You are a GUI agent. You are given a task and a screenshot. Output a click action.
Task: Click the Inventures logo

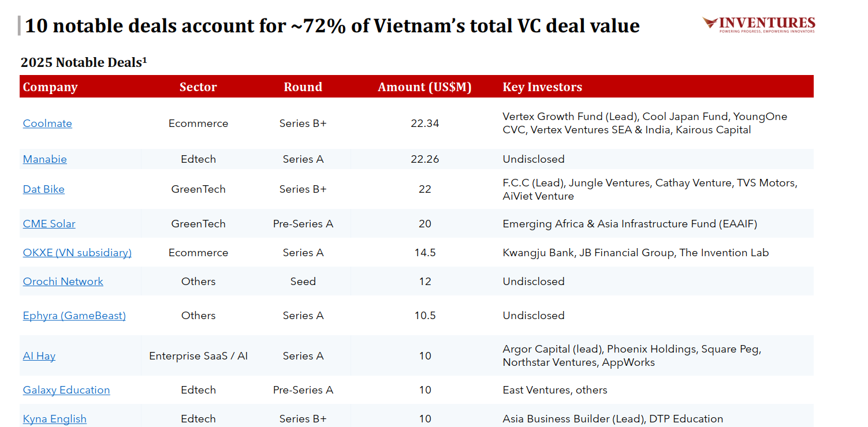coord(758,24)
